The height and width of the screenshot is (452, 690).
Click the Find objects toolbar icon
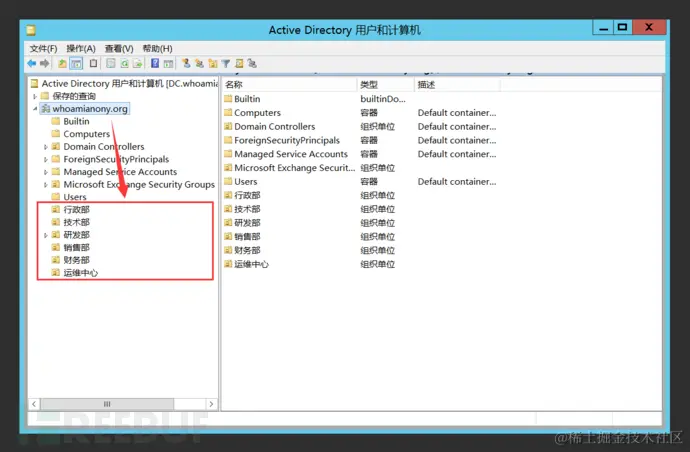point(239,64)
